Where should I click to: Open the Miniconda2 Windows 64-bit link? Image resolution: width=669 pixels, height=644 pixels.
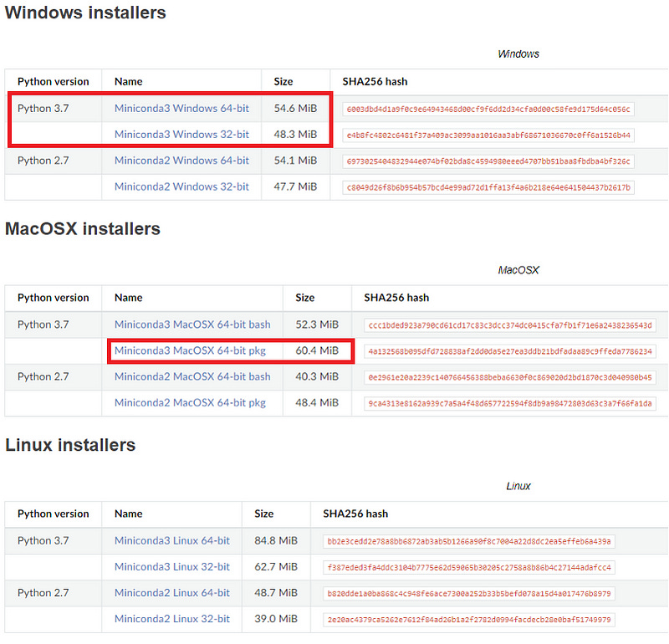181,161
